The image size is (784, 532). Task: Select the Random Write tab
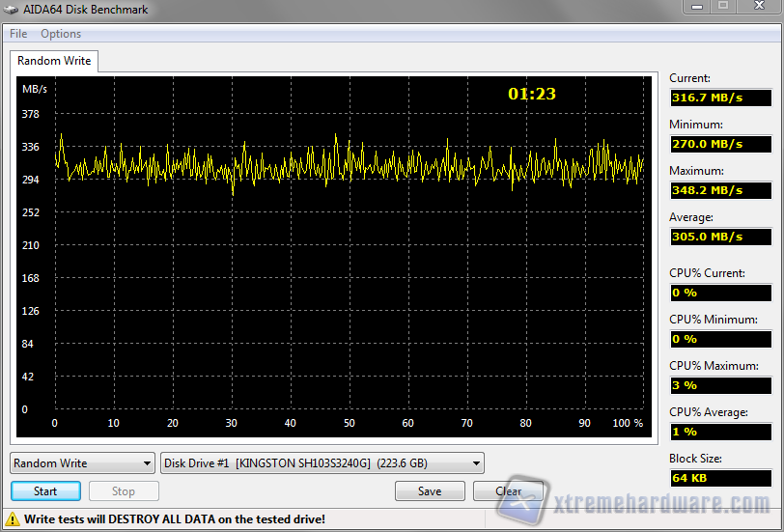click(x=54, y=61)
